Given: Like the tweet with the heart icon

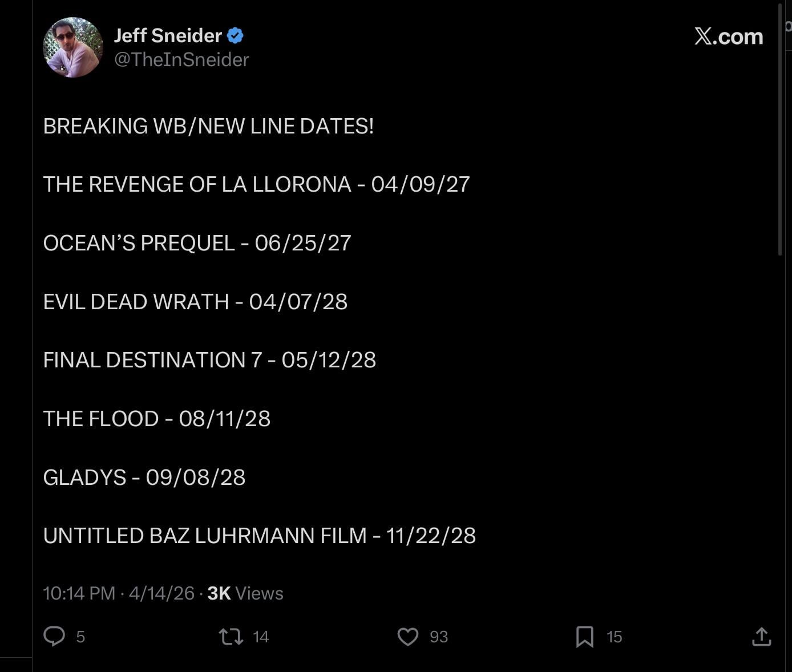Looking at the screenshot, I should coord(407,636).
